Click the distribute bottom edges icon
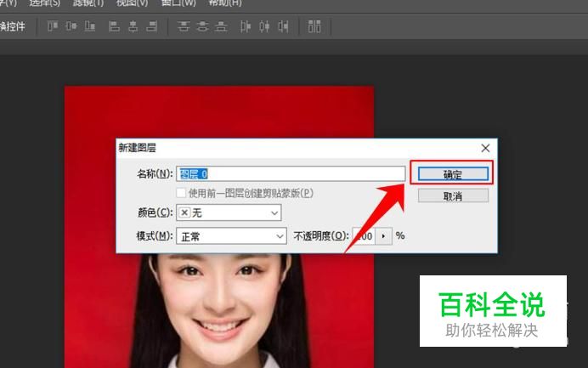 click(221, 26)
